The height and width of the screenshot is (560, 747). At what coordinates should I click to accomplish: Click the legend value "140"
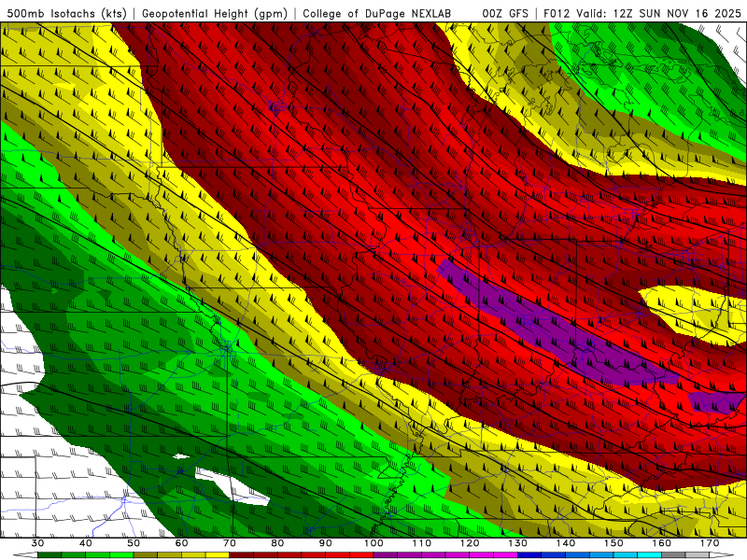tap(566, 543)
